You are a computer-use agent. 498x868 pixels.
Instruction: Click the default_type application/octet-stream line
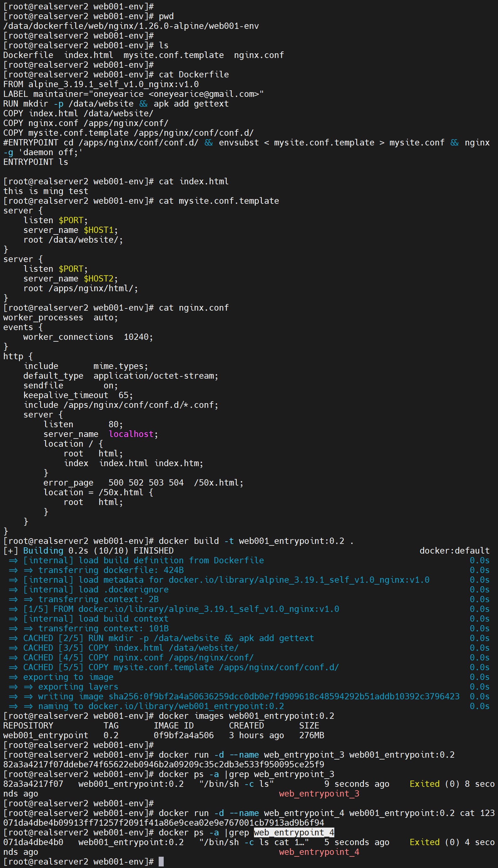coord(120,375)
